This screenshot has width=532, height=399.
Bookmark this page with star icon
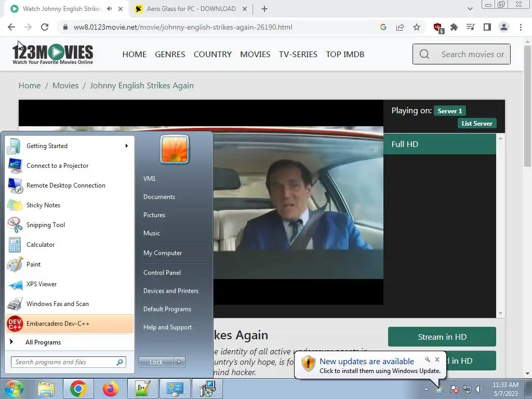(417, 27)
